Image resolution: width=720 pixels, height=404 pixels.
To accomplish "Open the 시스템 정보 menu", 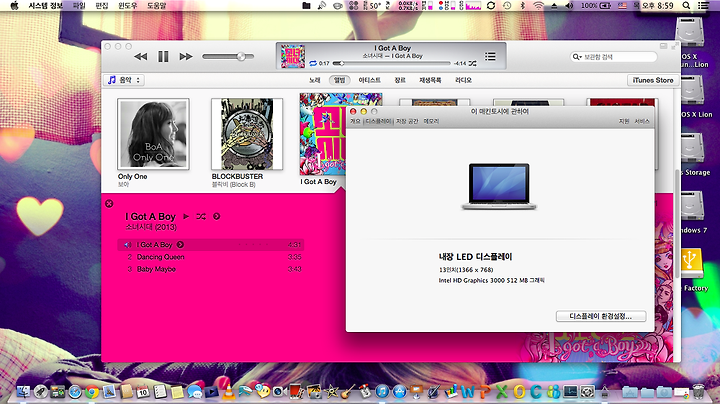I will tap(45, 6).
